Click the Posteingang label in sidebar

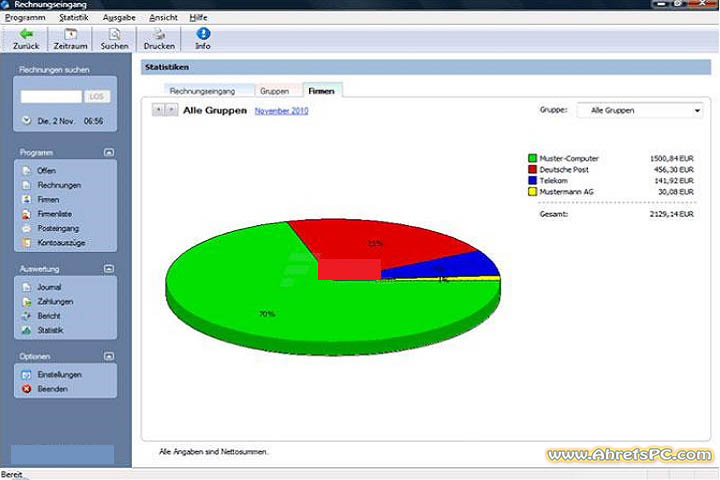pos(58,228)
